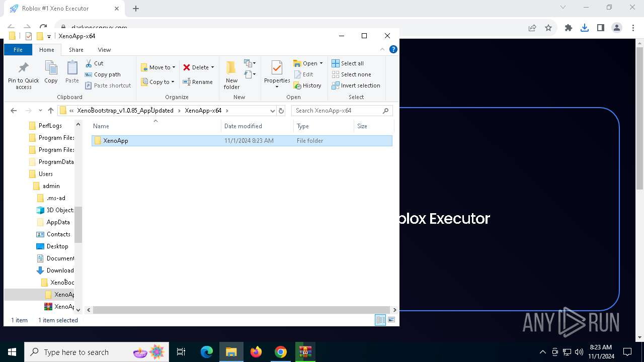Expand the Open button dropdown

pos(321,63)
